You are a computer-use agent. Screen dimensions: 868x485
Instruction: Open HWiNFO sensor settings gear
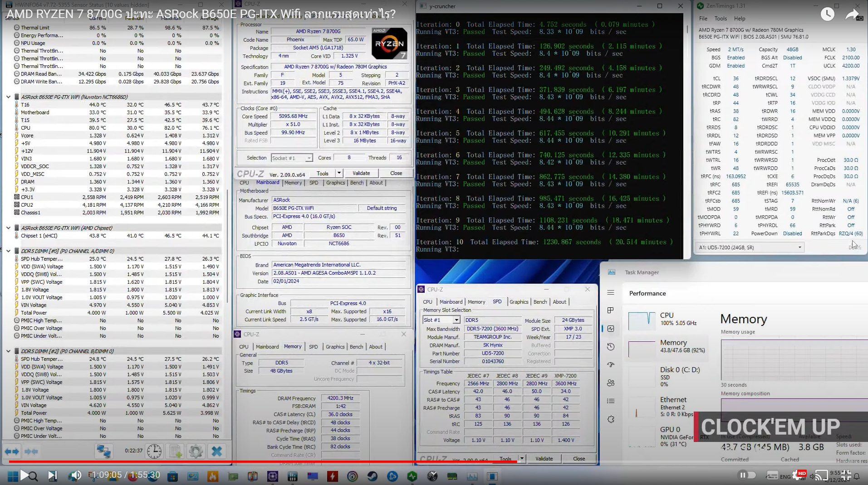[x=196, y=451]
